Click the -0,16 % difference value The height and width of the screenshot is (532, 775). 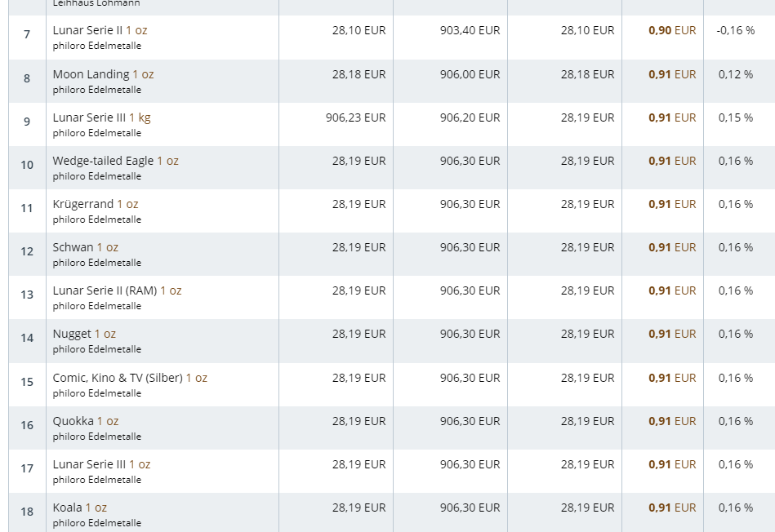[736, 30]
